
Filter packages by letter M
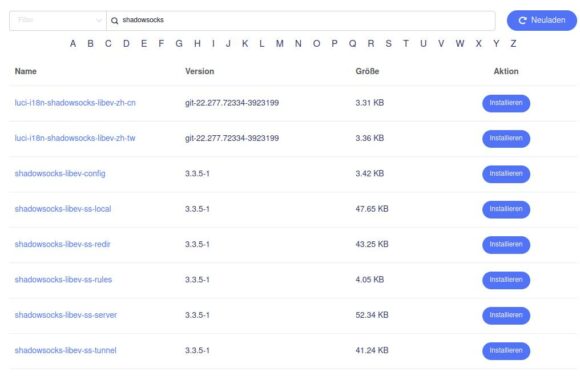[x=280, y=44]
